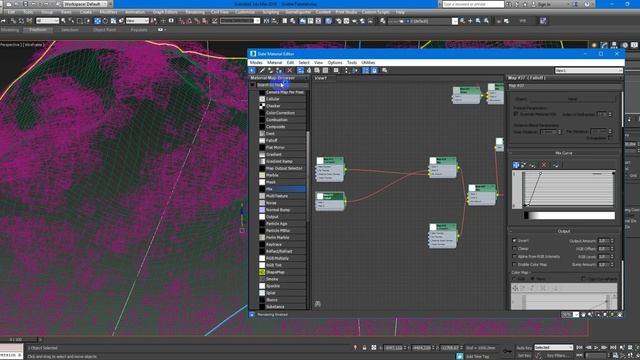Select the Mono color map radio button

tap(532, 279)
